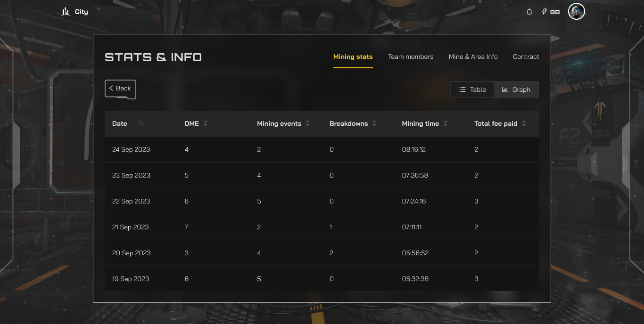This screenshot has width=644, height=324.
Task: Sort by Total fee paid arrows
Action: click(x=524, y=123)
